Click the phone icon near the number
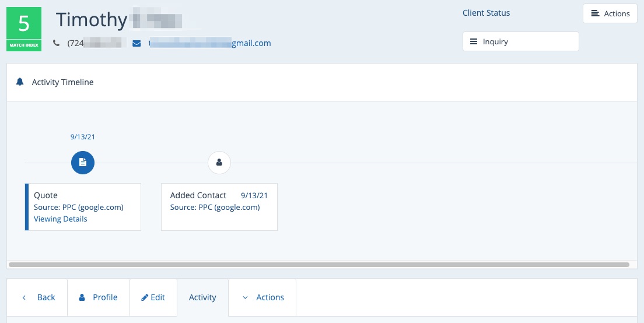Image resolution: width=644 pixels, height=323 pixels. tap(57, 43)
